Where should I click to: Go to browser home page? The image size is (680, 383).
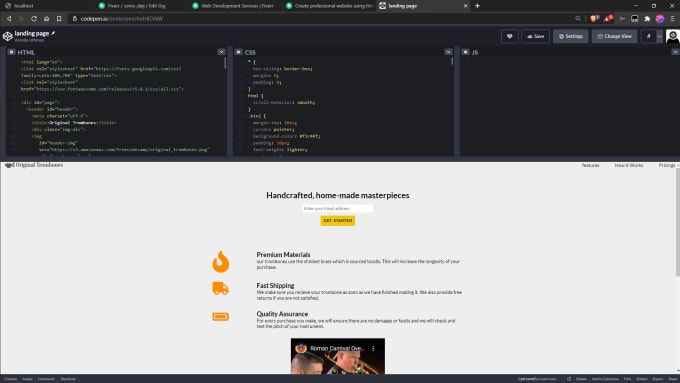pos(46,19)
